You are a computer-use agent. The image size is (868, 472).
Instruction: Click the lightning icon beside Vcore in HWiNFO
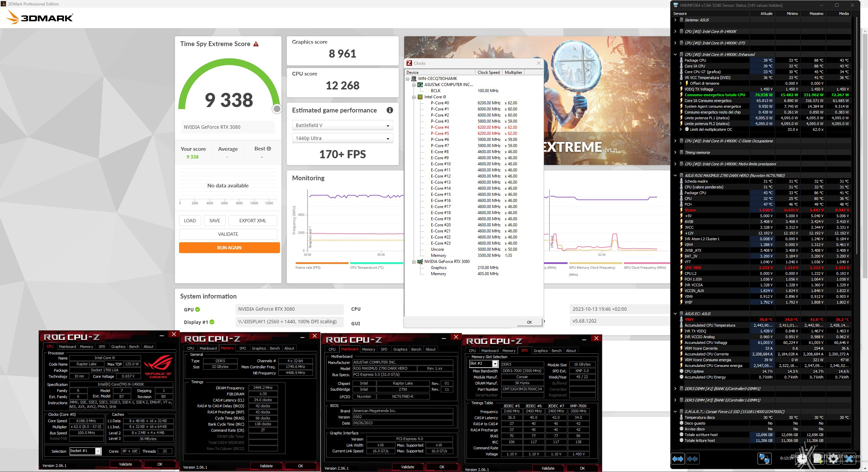pos(681,210)
